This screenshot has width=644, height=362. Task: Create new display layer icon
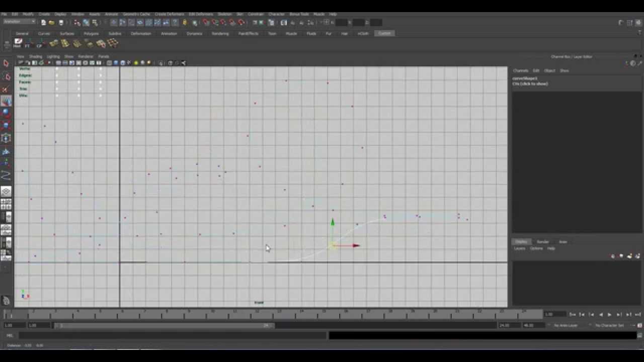click(630, 256)
